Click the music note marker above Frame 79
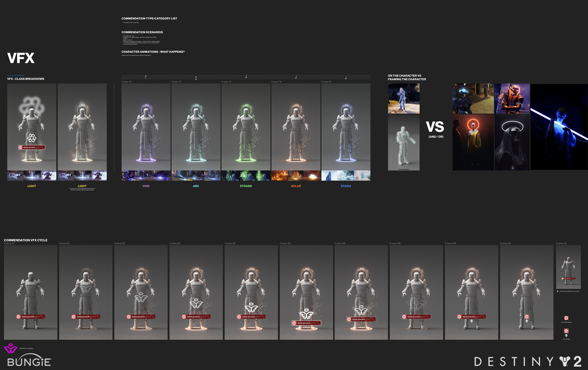 click(x=296, y=77)
